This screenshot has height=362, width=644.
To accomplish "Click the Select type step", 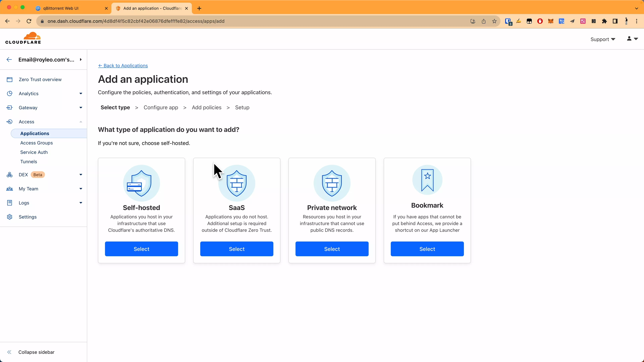I will pos(115,108).
